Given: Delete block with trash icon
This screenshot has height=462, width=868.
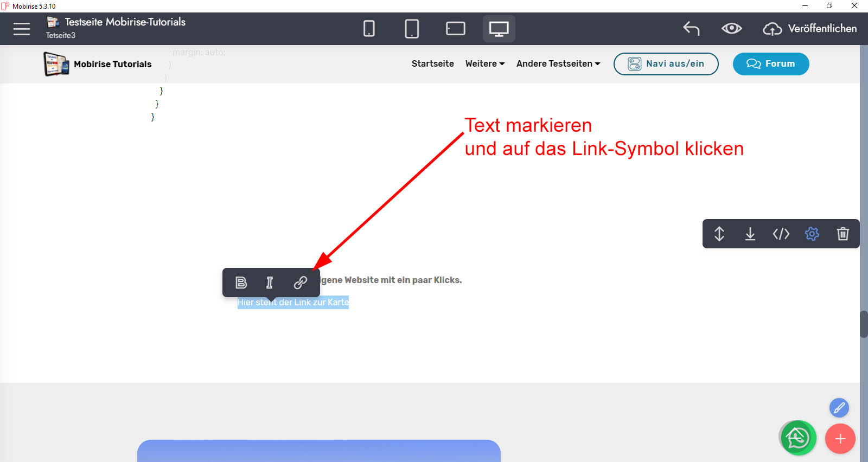Looking at the screenshot, I should pos(843,234).
